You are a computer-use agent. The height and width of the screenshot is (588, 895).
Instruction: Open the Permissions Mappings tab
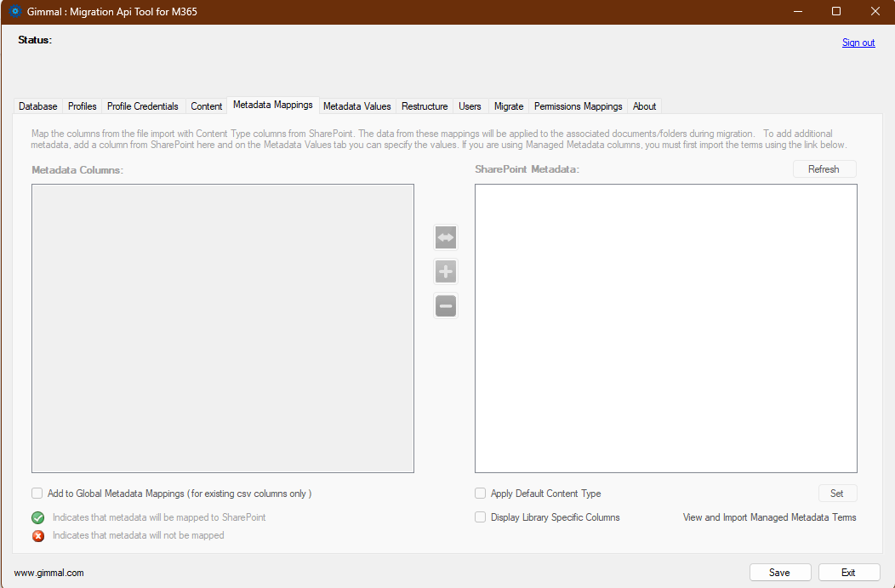578,106
